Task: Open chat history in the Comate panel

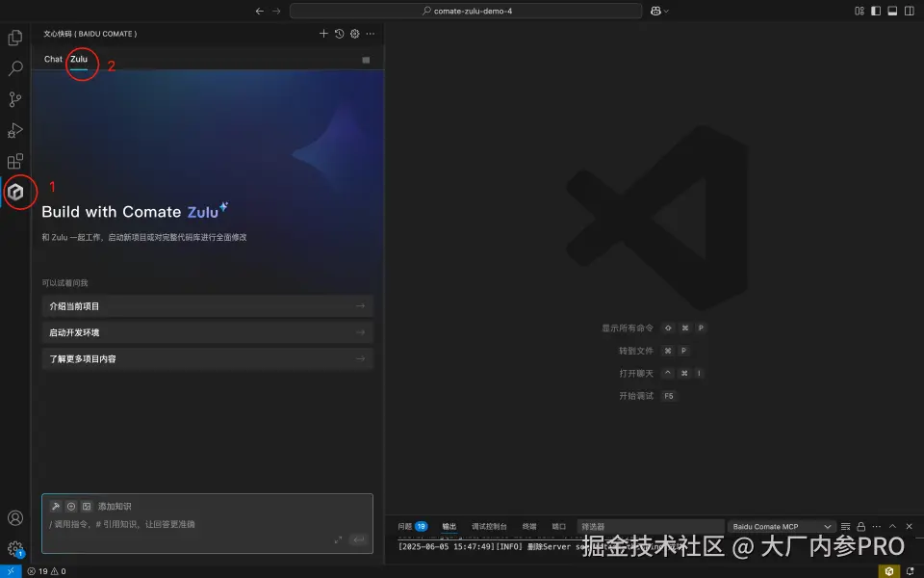Action: [x=338, y=33]
